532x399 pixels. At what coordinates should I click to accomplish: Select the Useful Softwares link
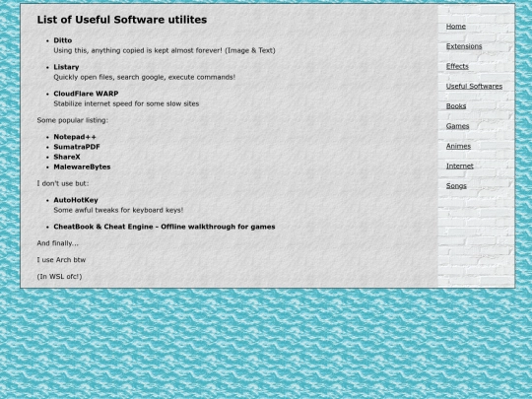point(474,86)
